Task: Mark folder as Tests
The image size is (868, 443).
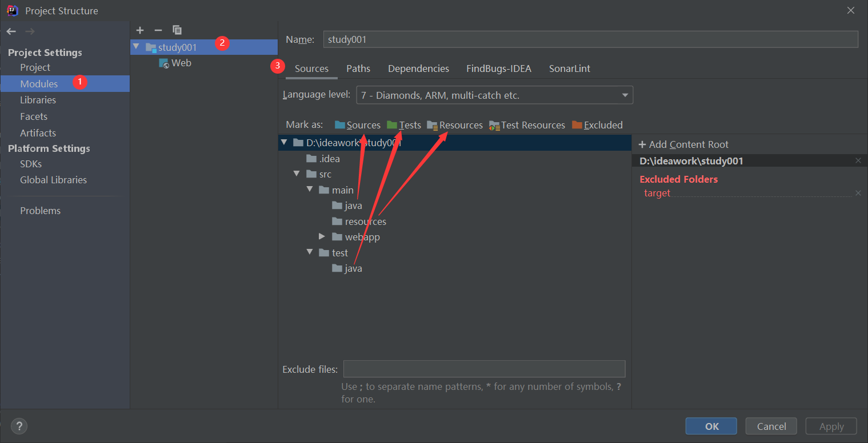Action: tap(404, 125)
